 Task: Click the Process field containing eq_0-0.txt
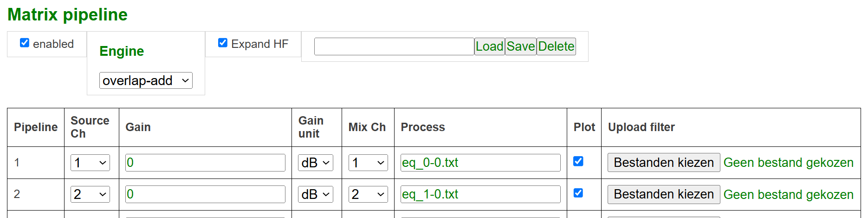(x=480, y=163)
